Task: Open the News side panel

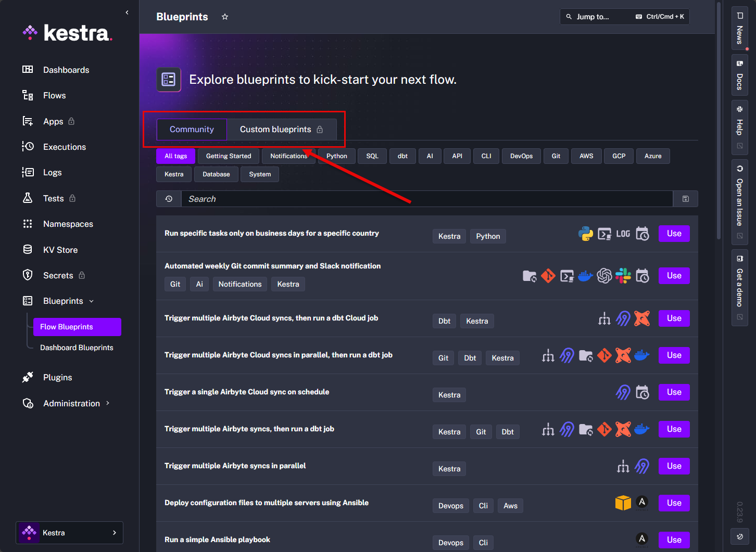Action: click(x=739, y=28)
